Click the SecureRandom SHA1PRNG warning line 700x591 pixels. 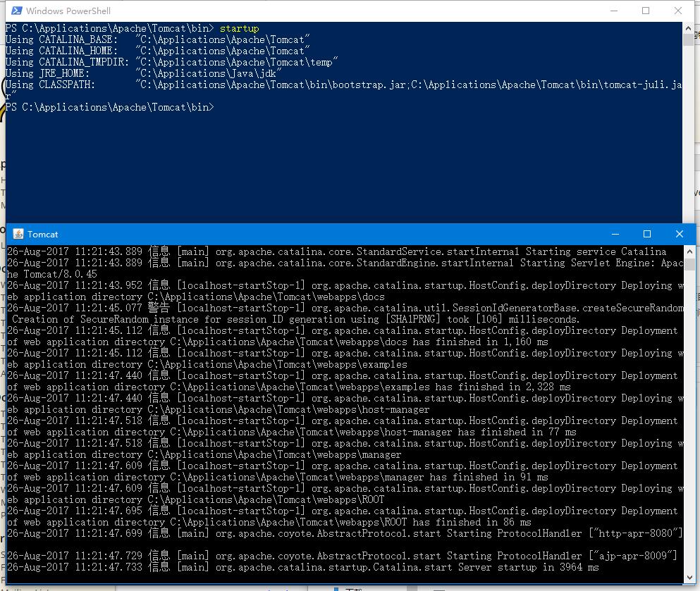[x=295, y=319]
